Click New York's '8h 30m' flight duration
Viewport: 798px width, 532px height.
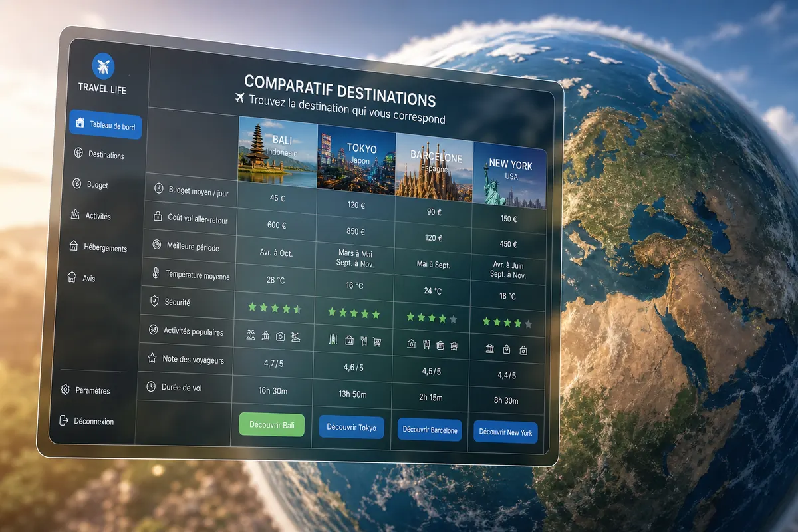(x=507, y=401)
